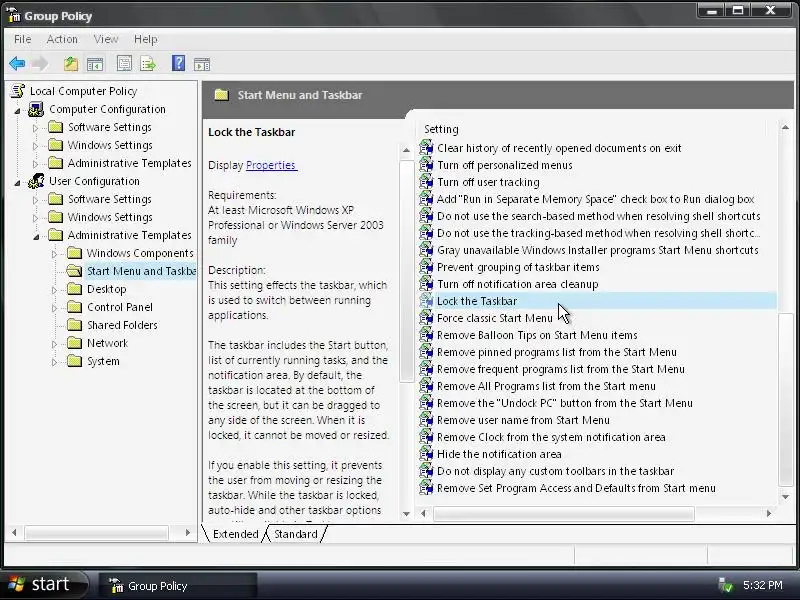Expand Software Settings under Computer Configuration
The image size is (800, 600).
point(35,128)
